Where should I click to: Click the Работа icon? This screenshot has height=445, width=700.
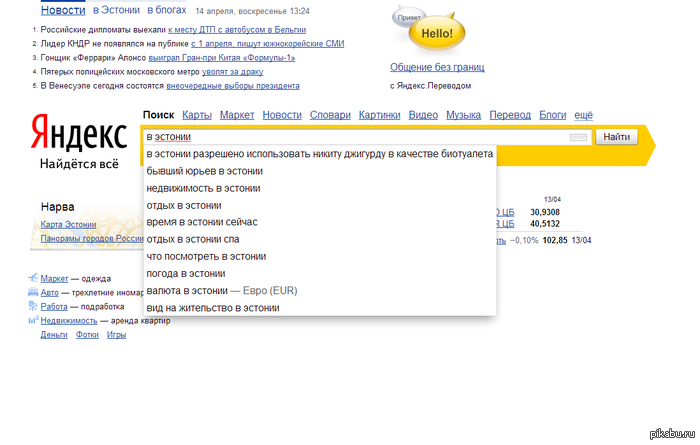[x=33, y=306]
